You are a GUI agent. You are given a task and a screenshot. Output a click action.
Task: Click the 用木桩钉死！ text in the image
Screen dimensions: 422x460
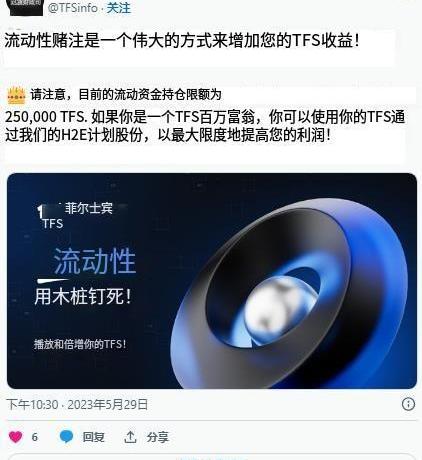83,296
